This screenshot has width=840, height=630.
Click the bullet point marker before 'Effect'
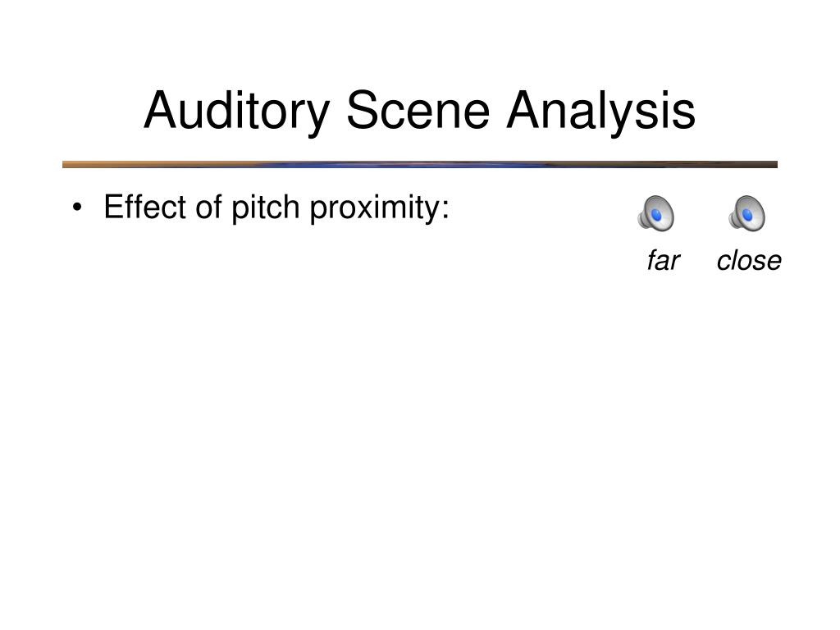[x=78, y=208]
